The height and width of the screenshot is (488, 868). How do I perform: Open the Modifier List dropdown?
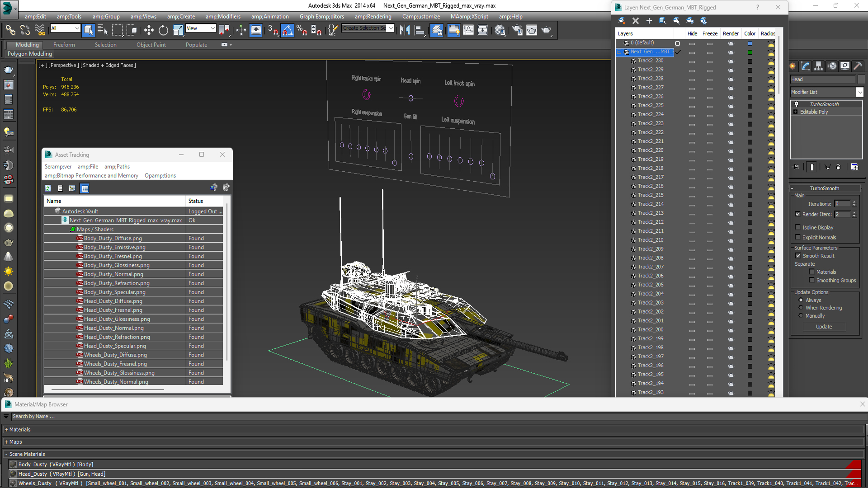(x=859, y=92)
